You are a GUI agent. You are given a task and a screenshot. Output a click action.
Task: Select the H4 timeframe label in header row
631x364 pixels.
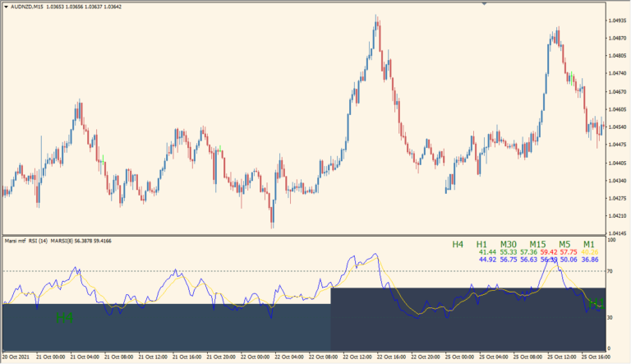tap(458, 244)
